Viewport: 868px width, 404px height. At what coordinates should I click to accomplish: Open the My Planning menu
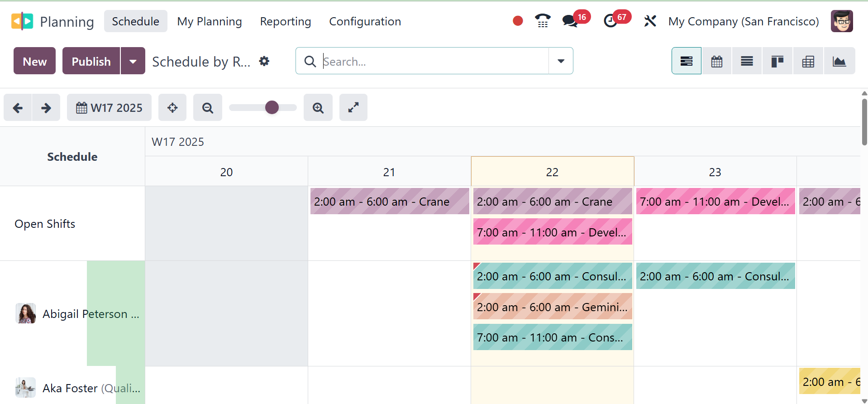click(x=210, y=21)
